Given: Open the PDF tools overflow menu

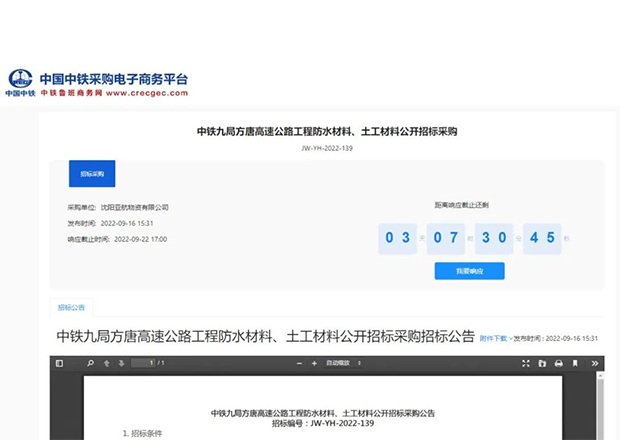Looking at the screenshot, I should [x=594, y=363].
